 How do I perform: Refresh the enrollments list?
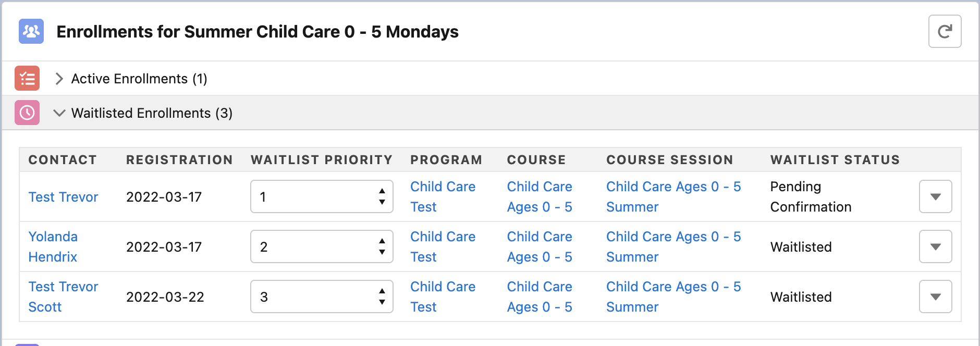pos(945,31)
